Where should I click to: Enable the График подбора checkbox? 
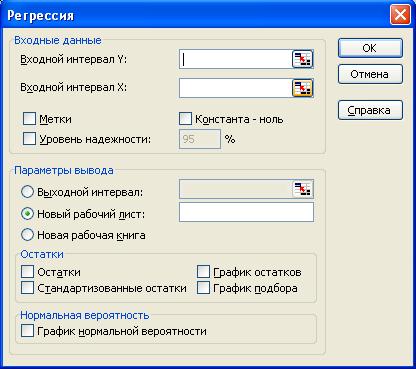(203, 288)
